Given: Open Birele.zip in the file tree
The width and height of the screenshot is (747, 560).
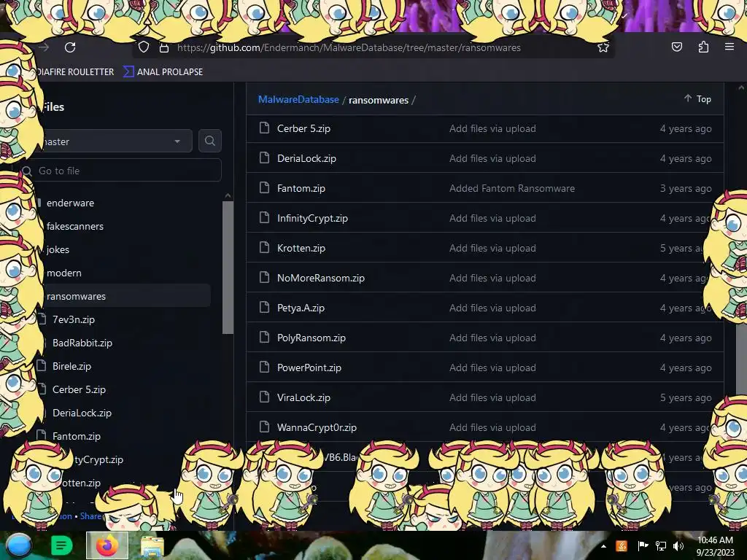Looking at the screenshot, I should click(71, 366).
